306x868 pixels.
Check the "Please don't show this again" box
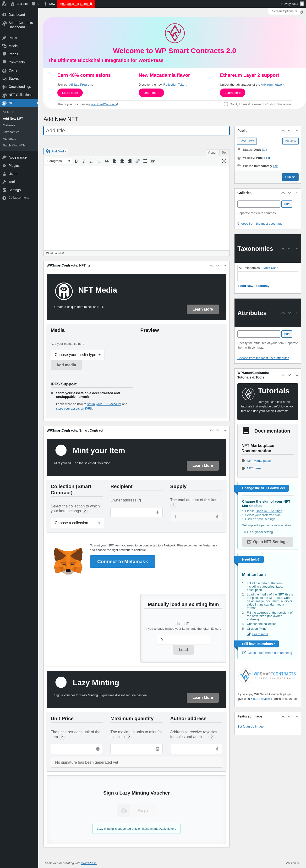tap(226, 104)
